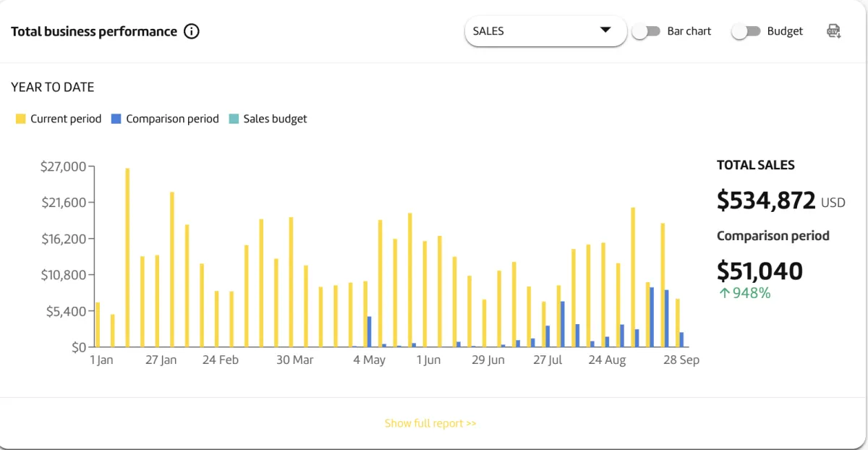Click the Current period legend label
Screen dimensions: 868x450
click(66, 119)
